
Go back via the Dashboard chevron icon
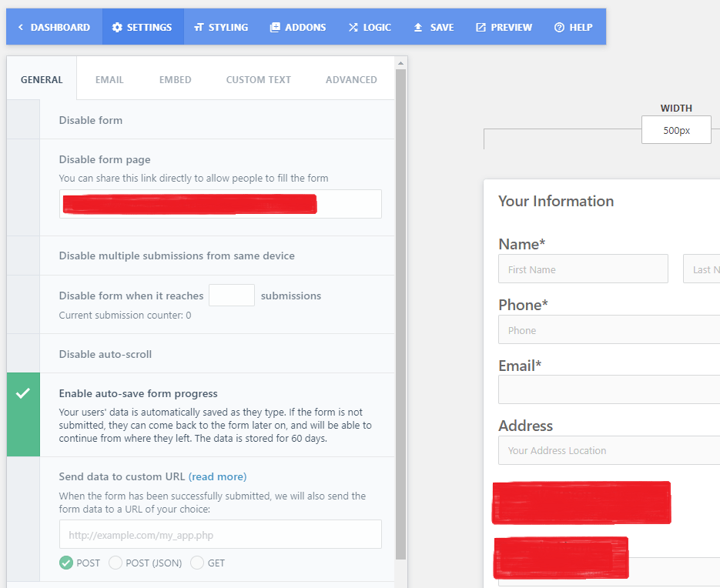click(21, 28)
